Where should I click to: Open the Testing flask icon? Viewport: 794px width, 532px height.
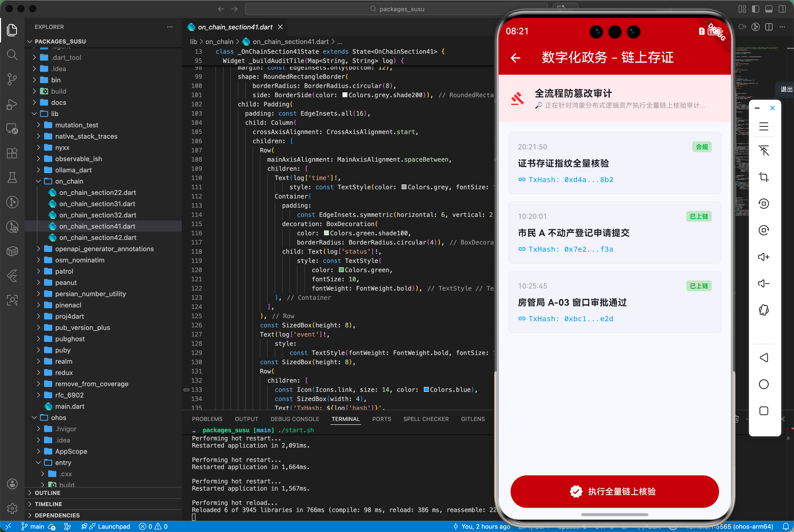pyautogui.click(x=12, y=178)
